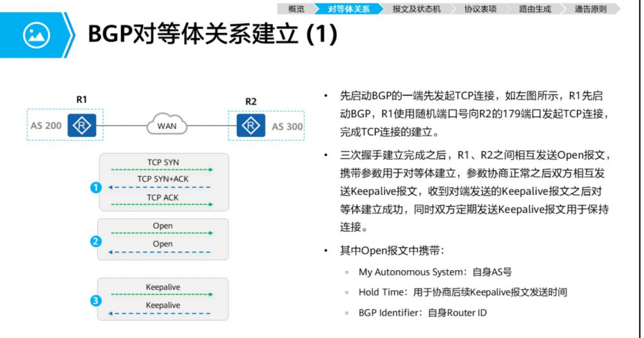Select the Open label above the green arrow
Screen dimensions: 644x338
[x=163, y=226]
